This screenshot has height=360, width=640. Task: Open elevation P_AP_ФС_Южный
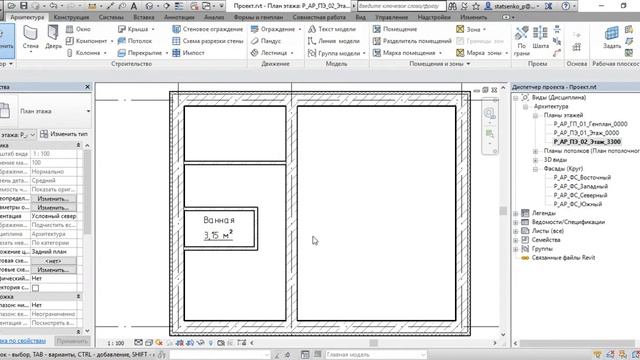click(x=578, y=204)
